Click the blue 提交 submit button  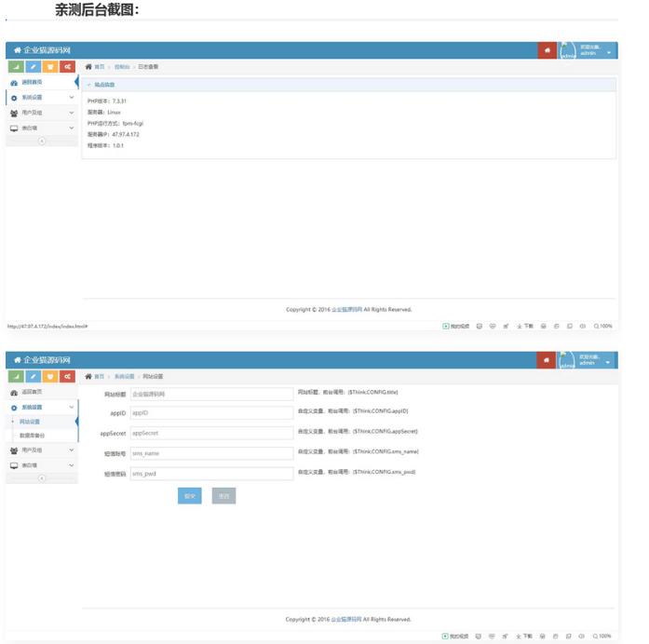pos(189,496)
